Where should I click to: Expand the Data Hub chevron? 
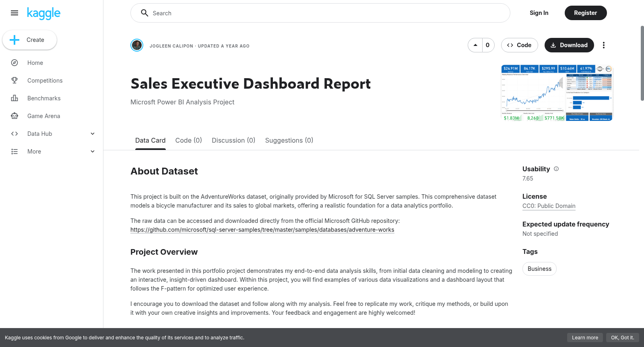[93, 134]
